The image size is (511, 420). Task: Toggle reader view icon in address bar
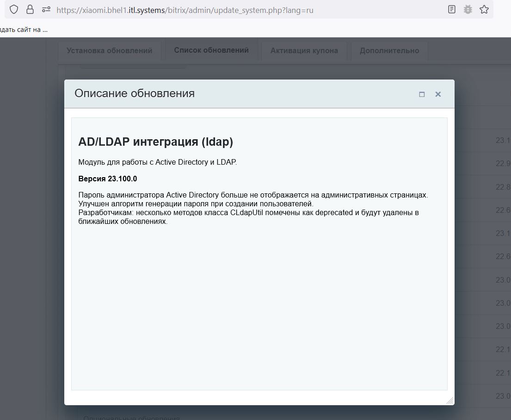pos(452,9)
